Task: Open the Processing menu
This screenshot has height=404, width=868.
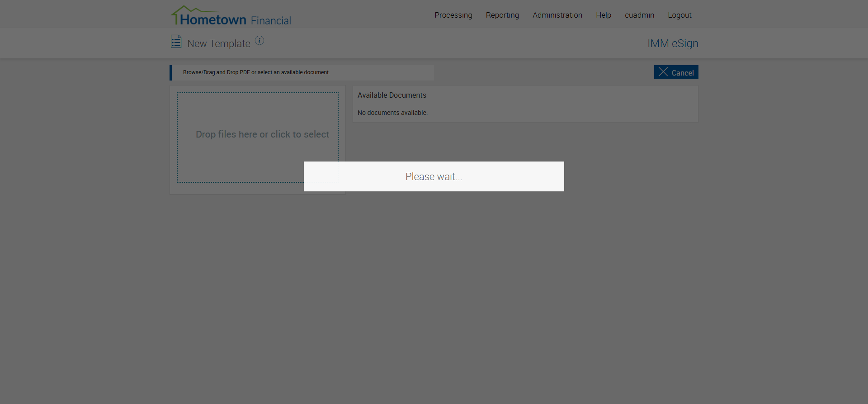Action: 453,15
